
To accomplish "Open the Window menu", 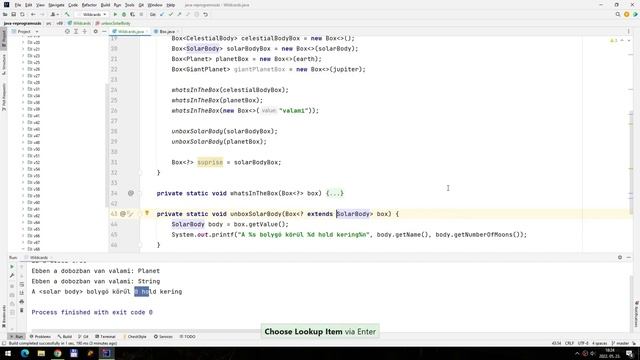I will pyautogui.click(x=155, y=5).
